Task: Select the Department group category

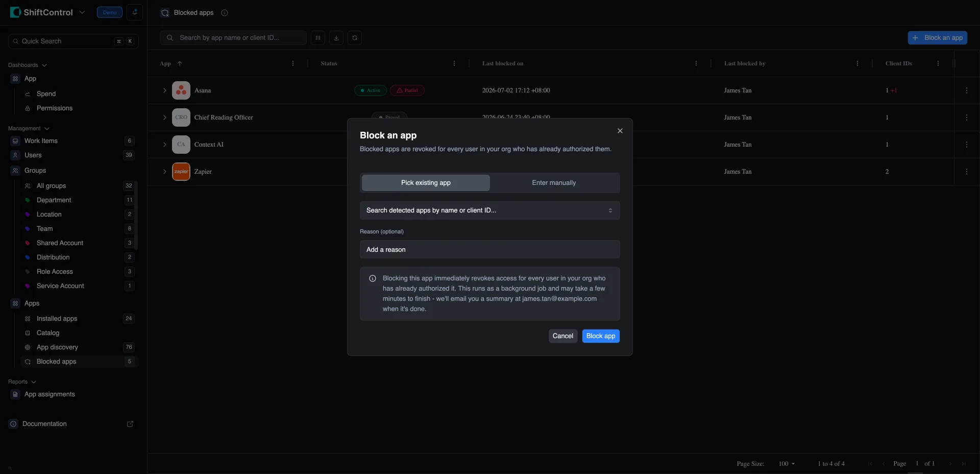Action: tap(54, 200)
